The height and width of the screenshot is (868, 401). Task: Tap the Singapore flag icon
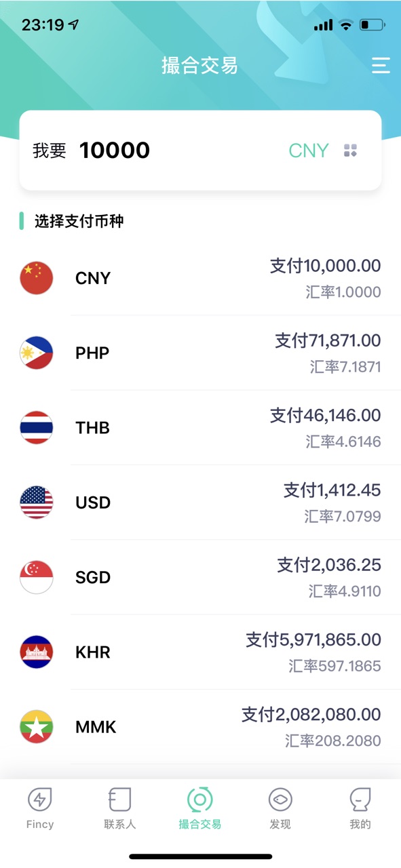click(37, 577)
